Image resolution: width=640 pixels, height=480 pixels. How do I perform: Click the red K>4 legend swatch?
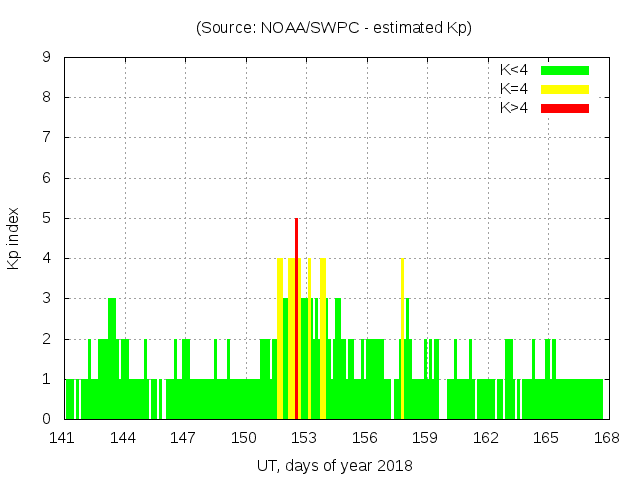click(x=565, y=107)
